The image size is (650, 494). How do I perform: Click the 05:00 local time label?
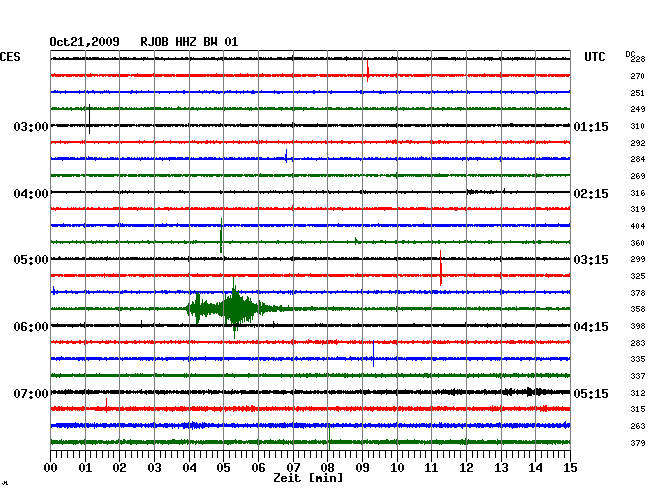point(31,260)
